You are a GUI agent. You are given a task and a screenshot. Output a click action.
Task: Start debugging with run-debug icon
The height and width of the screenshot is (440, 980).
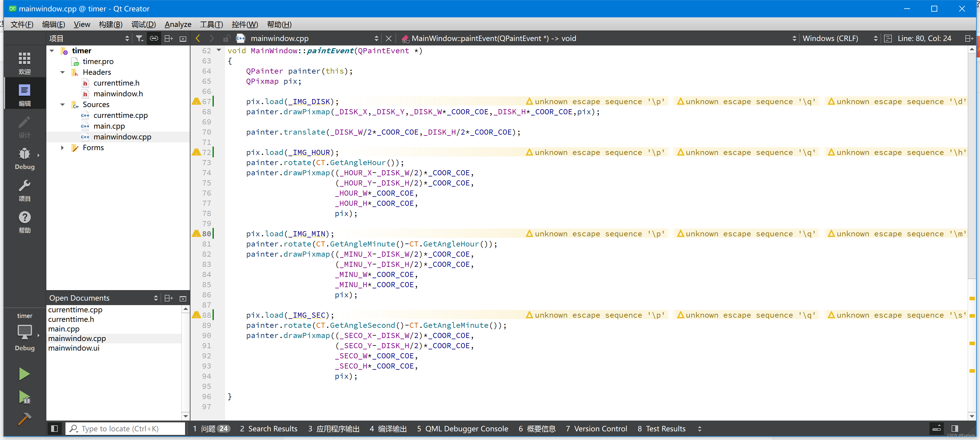click(x=24, y=397)
